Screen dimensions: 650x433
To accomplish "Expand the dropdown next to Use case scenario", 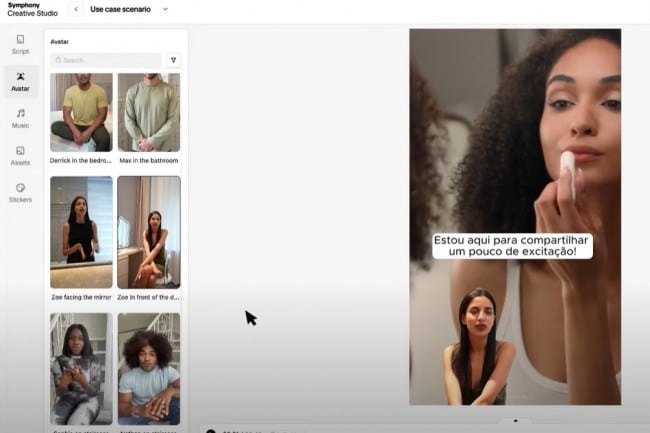I will 165,9.
